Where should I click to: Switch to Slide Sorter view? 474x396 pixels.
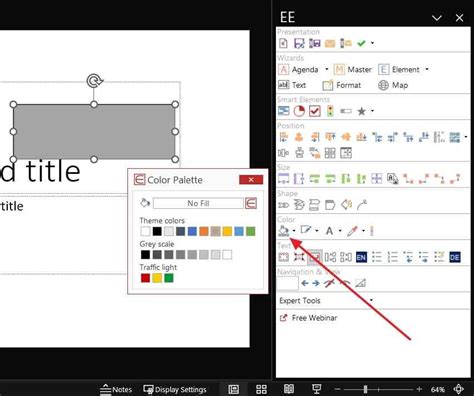click(x=261, y=389)
